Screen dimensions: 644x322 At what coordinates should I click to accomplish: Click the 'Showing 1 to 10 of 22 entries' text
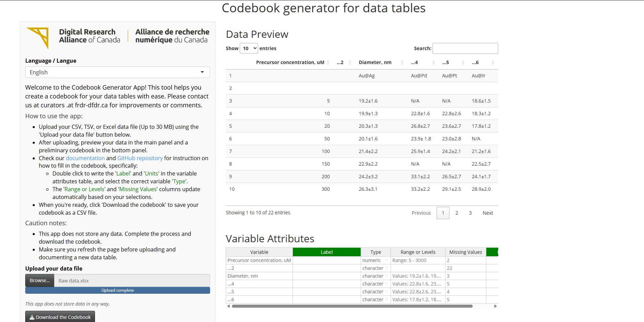[258, 213]
